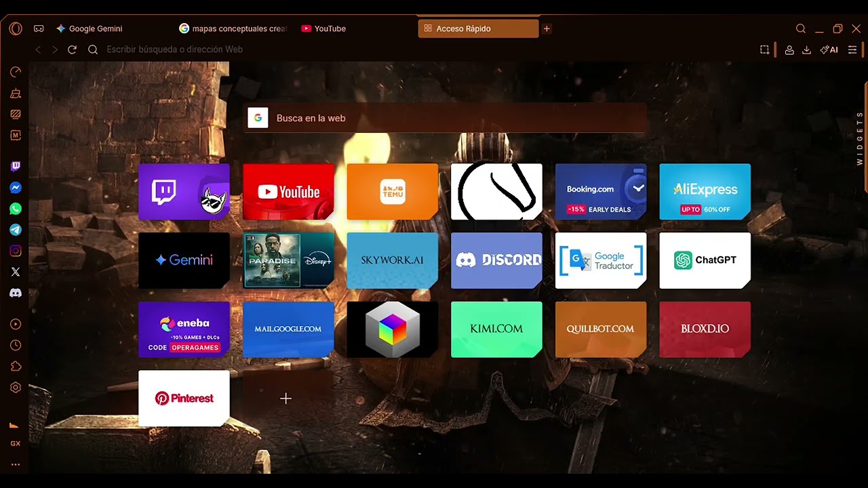Expand the Widgets side panel

pyautogui.click(x=860, y=138)
